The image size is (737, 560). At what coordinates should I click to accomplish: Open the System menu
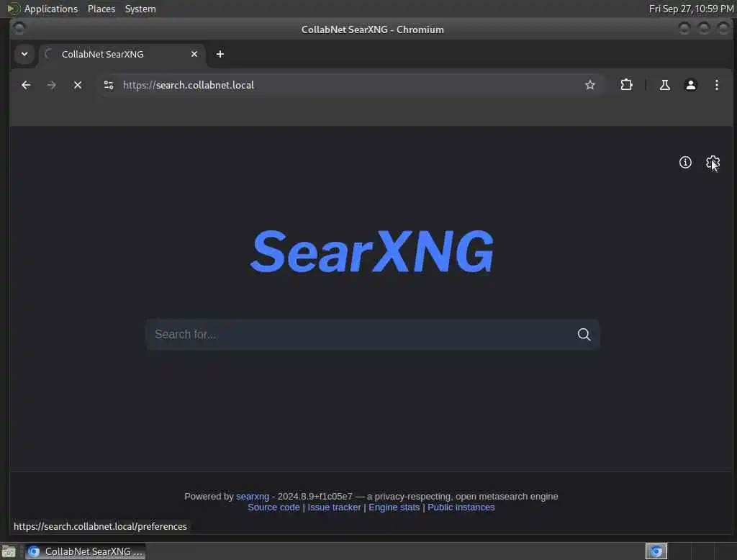[140, 9]
